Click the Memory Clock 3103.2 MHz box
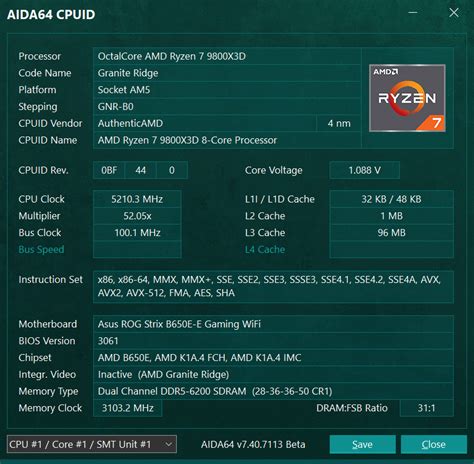Screen dimensions: 474x464 point(128,408)
